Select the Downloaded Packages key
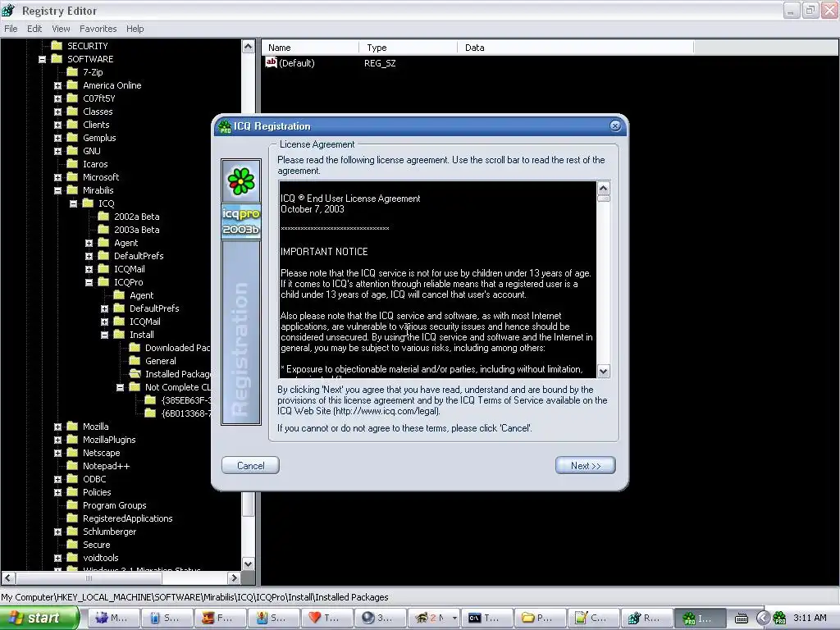 [177, 348]
